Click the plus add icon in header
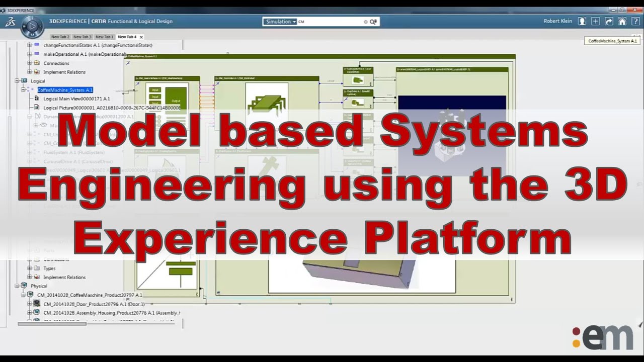The width and height of the screenshot is (644, 362). (x=596, y=21)
